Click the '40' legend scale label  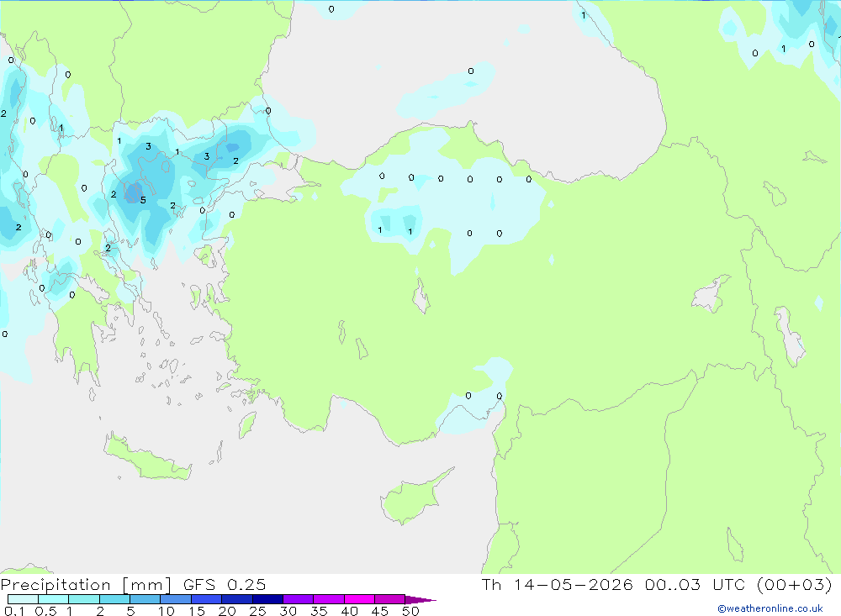click(350, 611)
